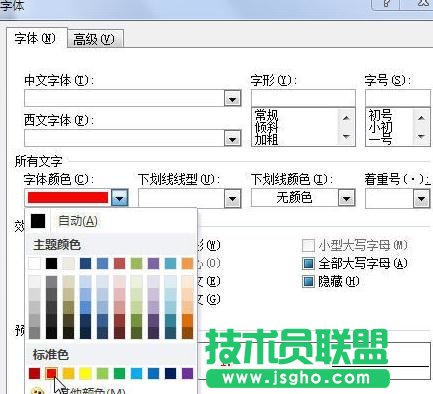Click the 中文字体 text field
Image resolution: width=433 pixels, height=394 pixels.
(125, 98)
